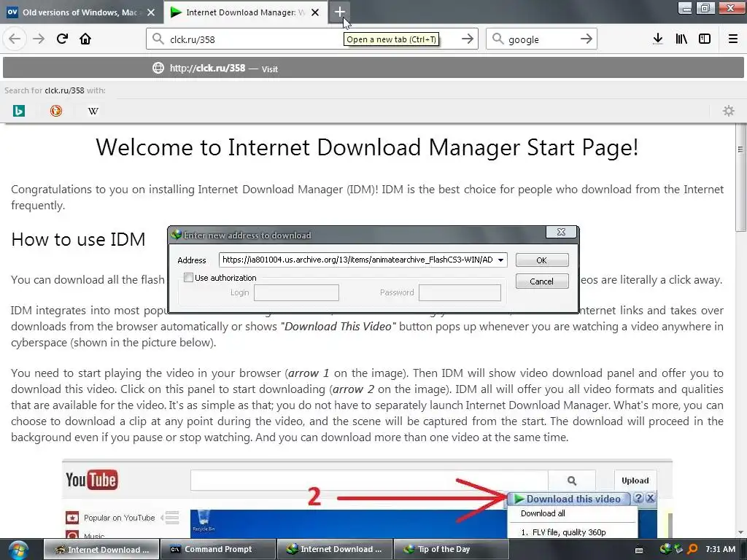
Task: Click Popular on YouTube entry
Action: tap(119, 518)
